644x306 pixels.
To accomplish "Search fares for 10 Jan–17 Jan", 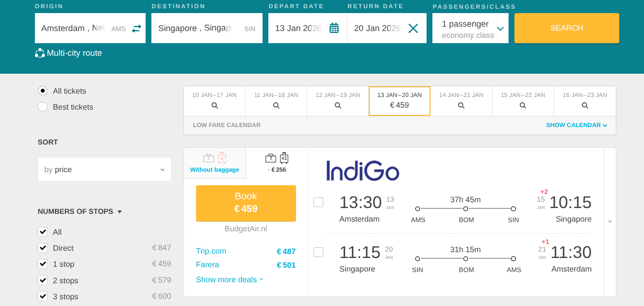I will [215, 105].
